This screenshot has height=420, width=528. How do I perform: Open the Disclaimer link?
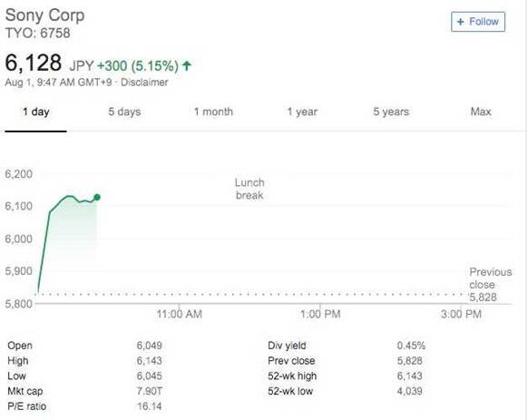[x=144, y=83]
